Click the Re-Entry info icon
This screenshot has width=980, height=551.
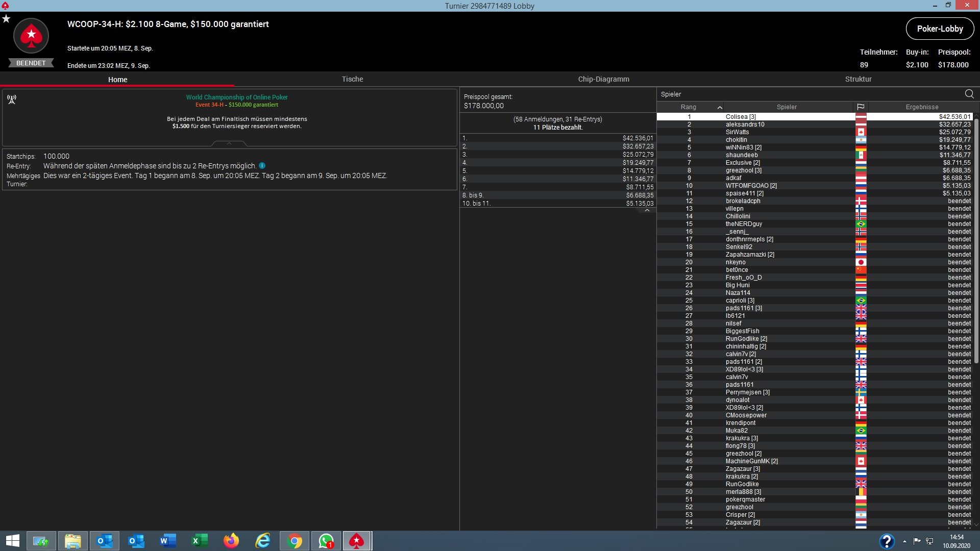262,166
